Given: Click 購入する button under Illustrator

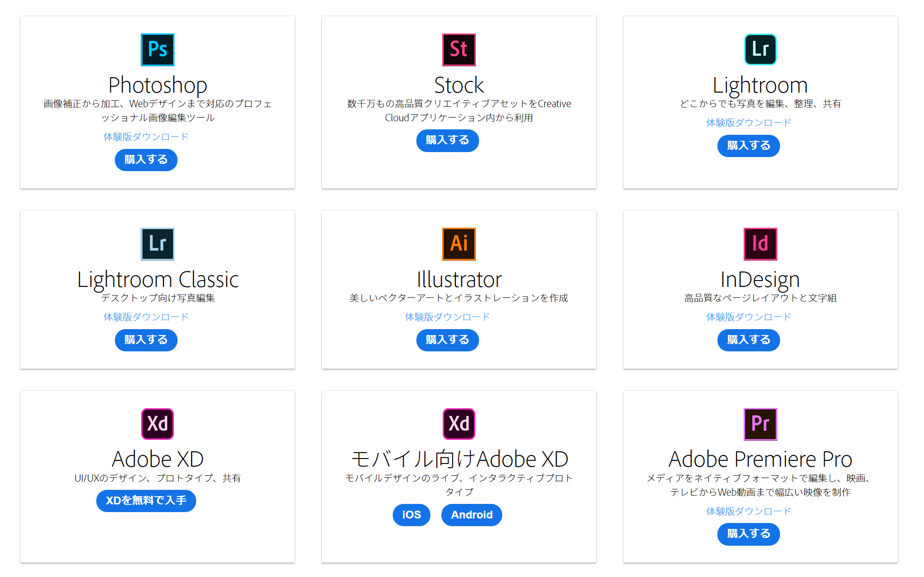Looking at the screenshot, I should click(x=448, y=340).
